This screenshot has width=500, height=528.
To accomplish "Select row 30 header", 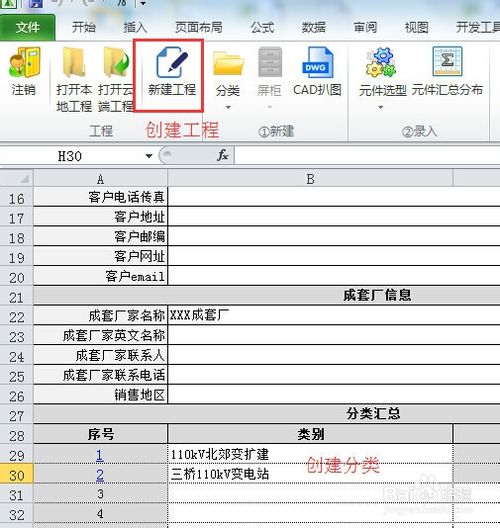I will click(x=16, y=475).
